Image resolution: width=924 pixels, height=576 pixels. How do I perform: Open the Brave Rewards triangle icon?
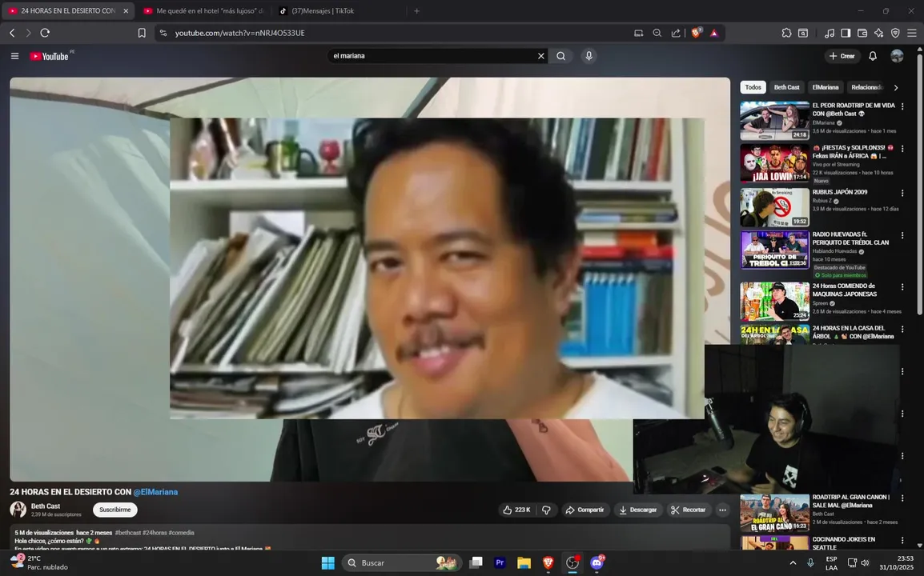(714, 33)
